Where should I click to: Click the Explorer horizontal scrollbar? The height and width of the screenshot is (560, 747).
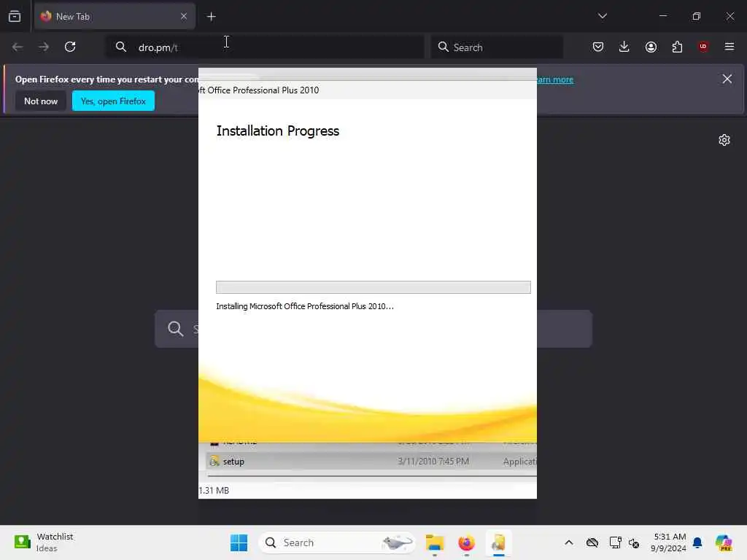pyautogui.click(x=371, y=475)
